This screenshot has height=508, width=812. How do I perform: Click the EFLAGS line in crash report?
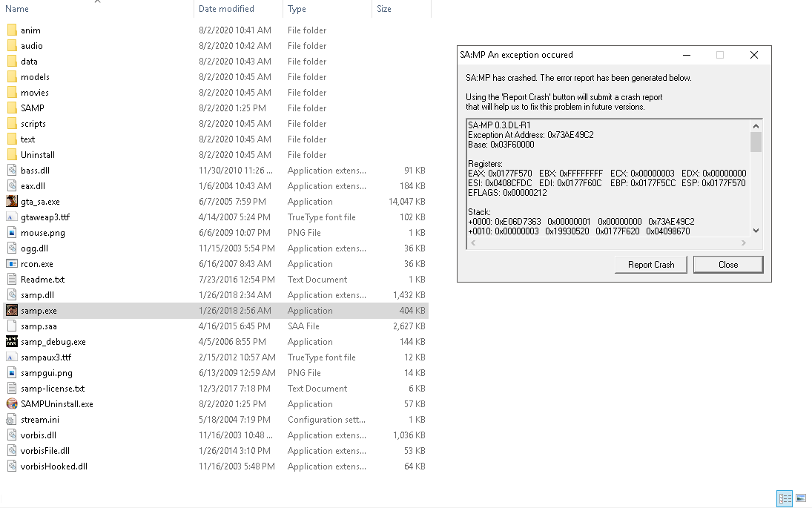(507, 193)
